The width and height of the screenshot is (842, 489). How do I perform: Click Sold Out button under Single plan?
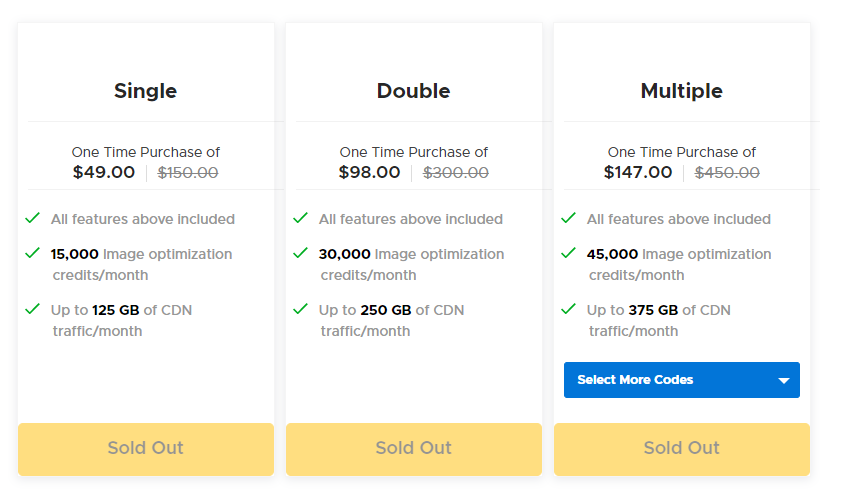[146, 448]
